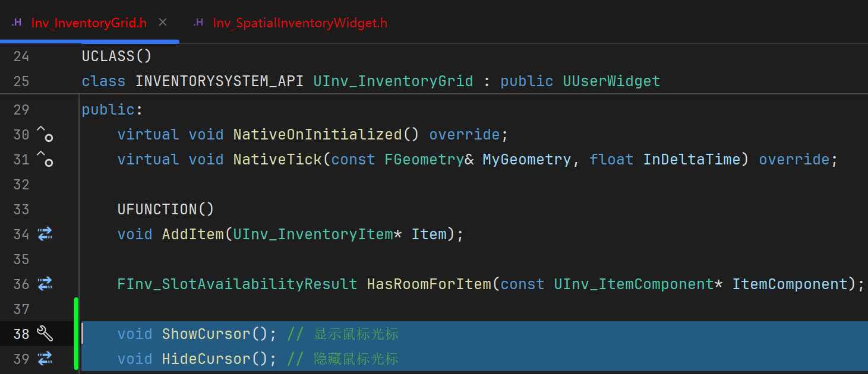The width and height of the screenshot is (868, 374).
Task: Click the override gutter icon on line 31
Action: [45, 159]
